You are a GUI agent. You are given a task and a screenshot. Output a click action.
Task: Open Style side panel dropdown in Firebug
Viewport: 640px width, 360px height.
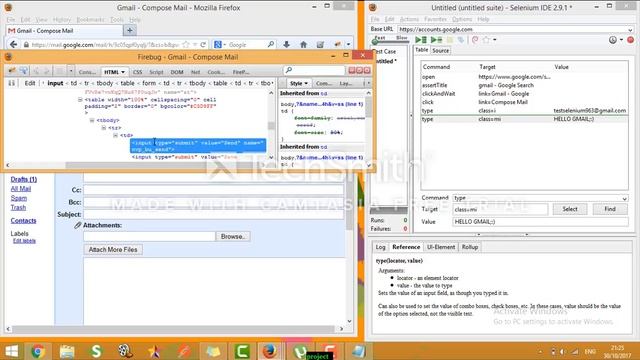click(x=305, y=83)
